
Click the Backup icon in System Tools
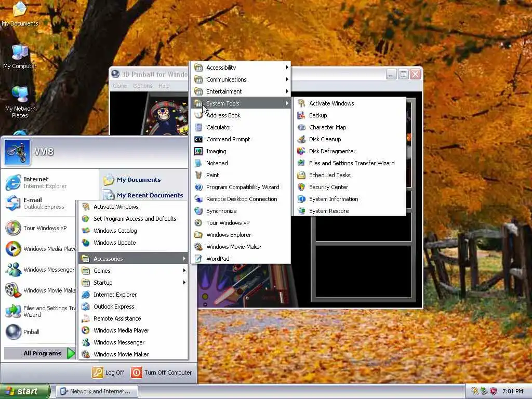tap(301, 115)
